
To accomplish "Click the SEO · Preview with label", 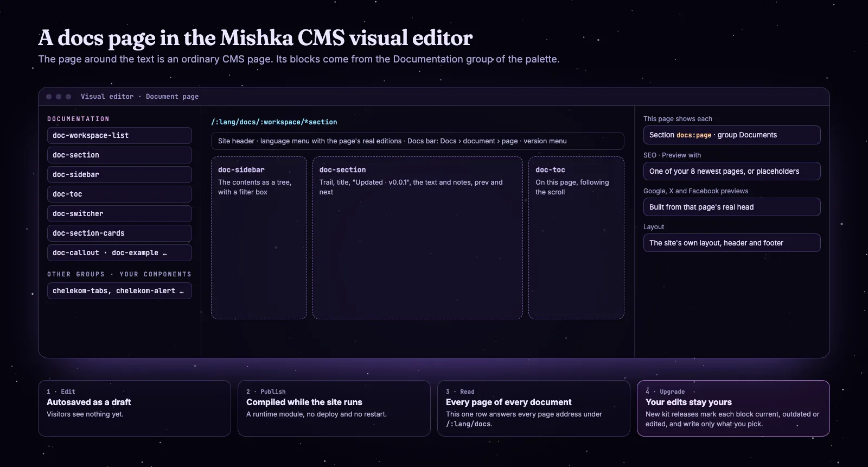I will pyautogui.click(x=672, y=155).
